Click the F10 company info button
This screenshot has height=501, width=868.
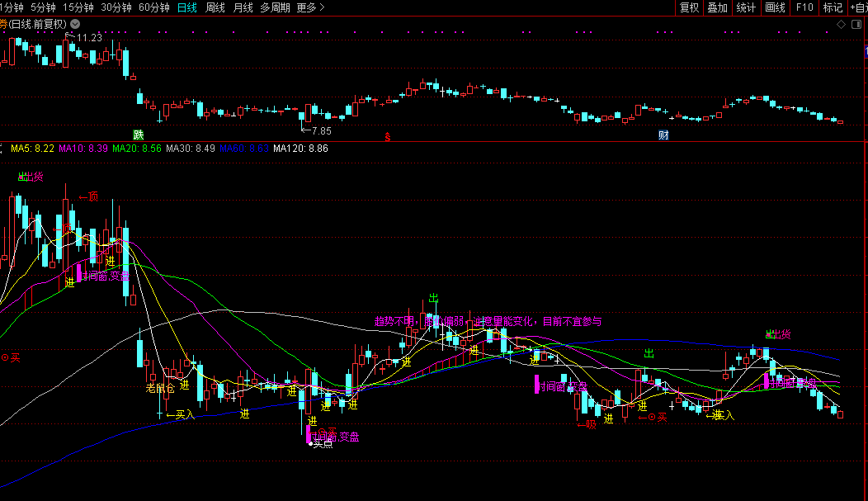(x=804, y=7)
